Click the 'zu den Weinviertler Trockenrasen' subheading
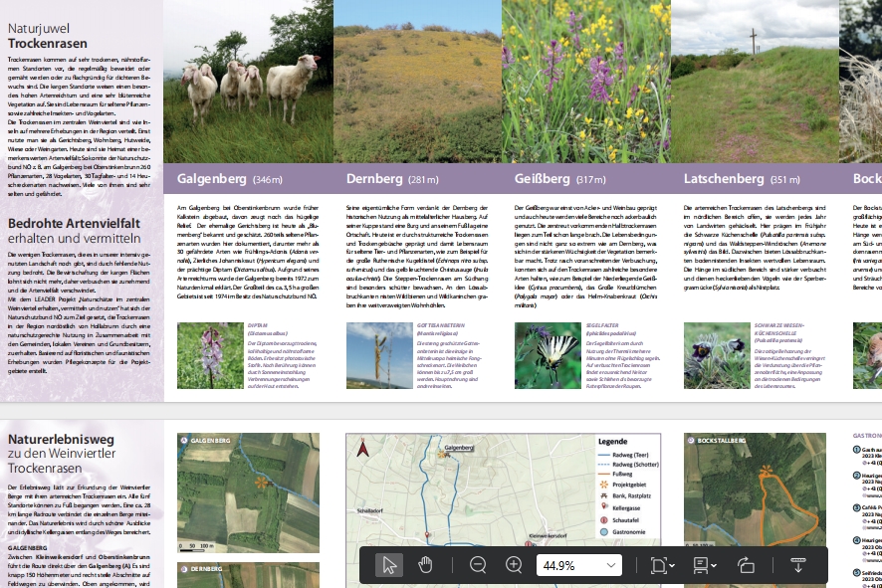 coord(62,461)
